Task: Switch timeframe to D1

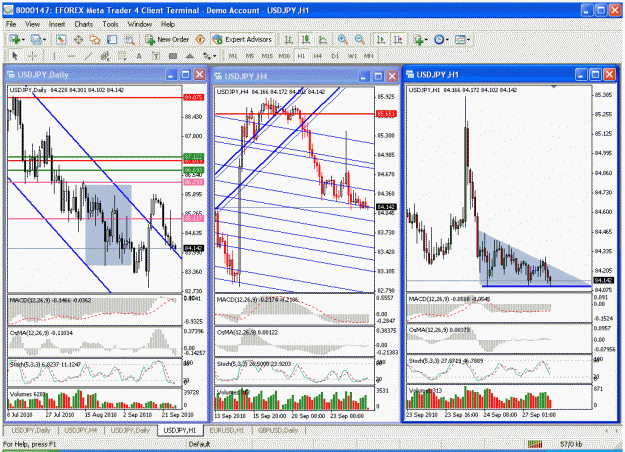Action: [335, 56]
